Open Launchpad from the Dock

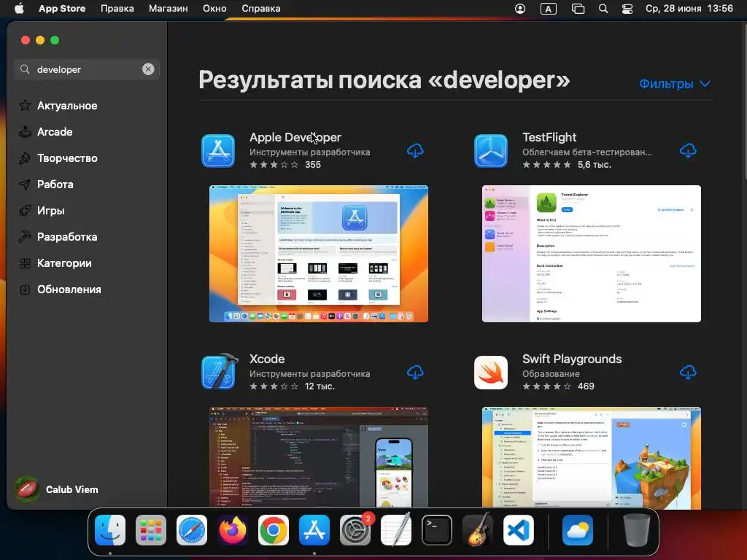tap(151, 530)
